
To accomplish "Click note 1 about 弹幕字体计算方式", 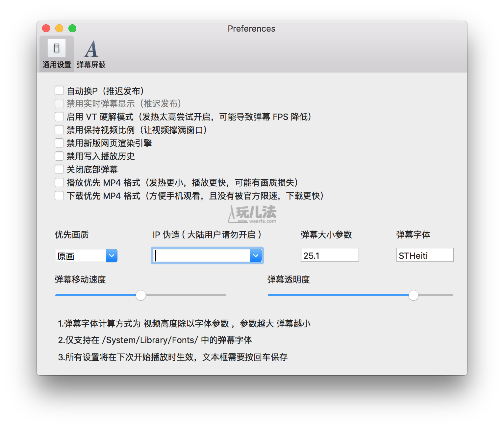I will click(184, 324).
